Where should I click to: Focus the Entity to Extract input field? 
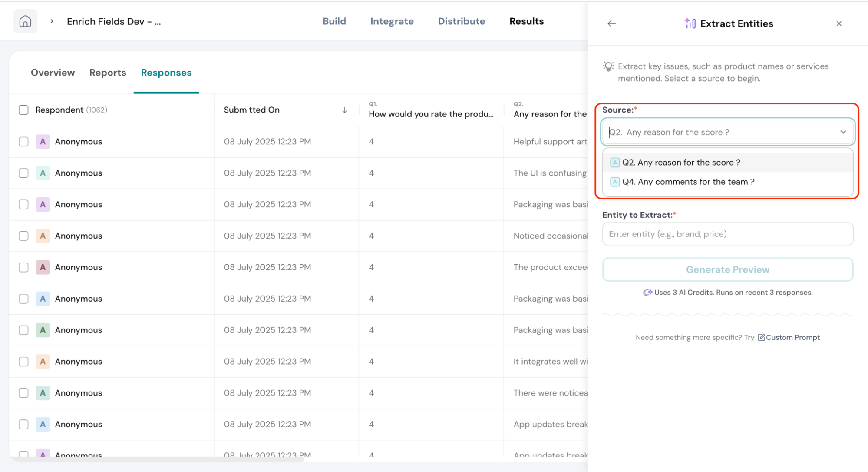(x=727, y=234)
